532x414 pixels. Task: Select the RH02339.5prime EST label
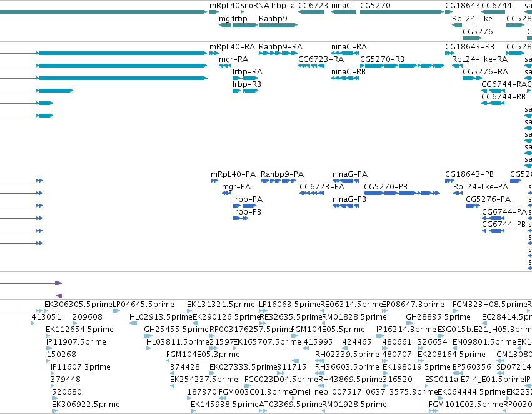pos(347,354)
